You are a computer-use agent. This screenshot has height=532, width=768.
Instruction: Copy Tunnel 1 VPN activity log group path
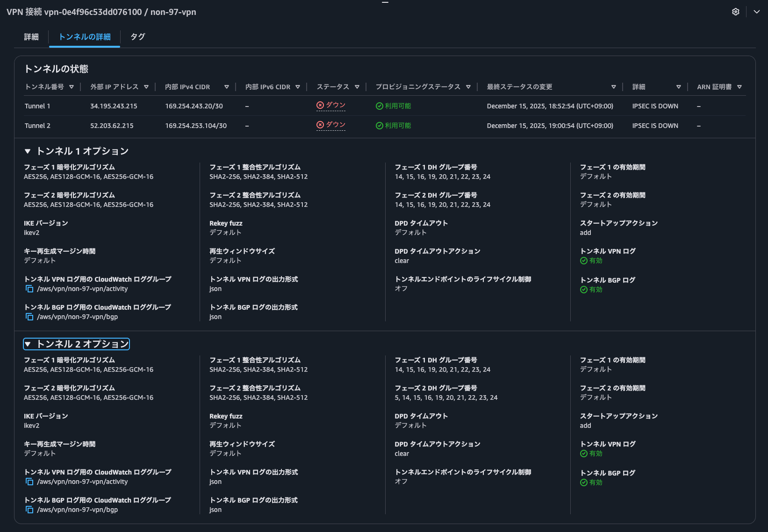(x=29, y=289)
